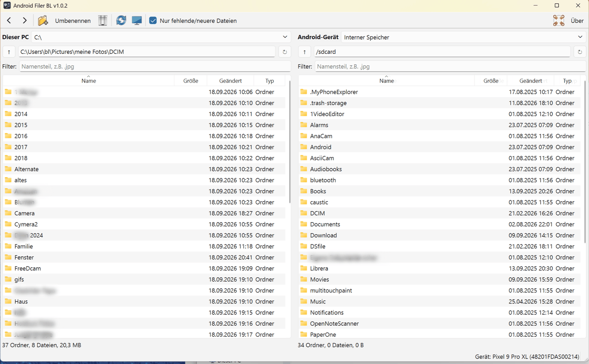This screenshot has width=589, height=364.
Task: Delete selection with the trash can icon
Action: point(103,20)
